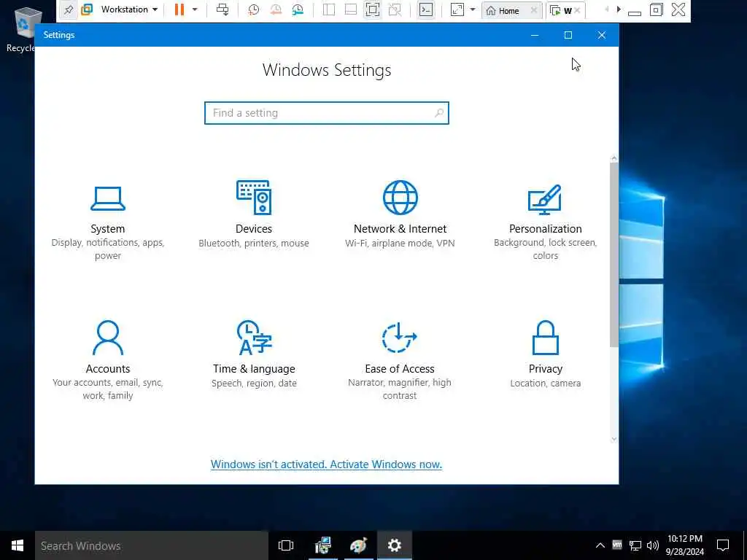Click the scroll down arrow in Settings
This screenshot has height=560, width=747.
coord(614,438)
